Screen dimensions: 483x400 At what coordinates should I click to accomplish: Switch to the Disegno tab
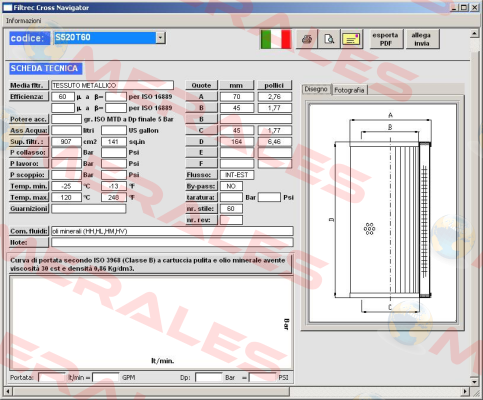(x=316, y=89)
